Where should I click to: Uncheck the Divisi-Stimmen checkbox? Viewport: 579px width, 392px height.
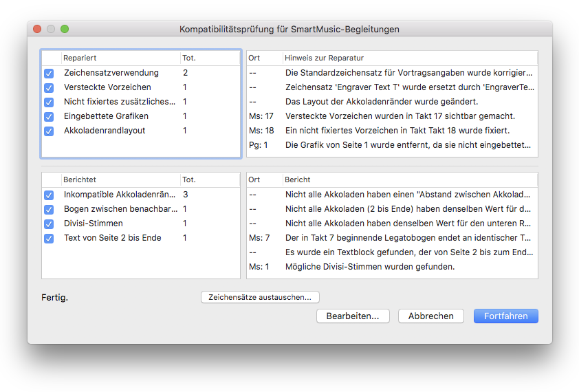click(x=49, y=224)
